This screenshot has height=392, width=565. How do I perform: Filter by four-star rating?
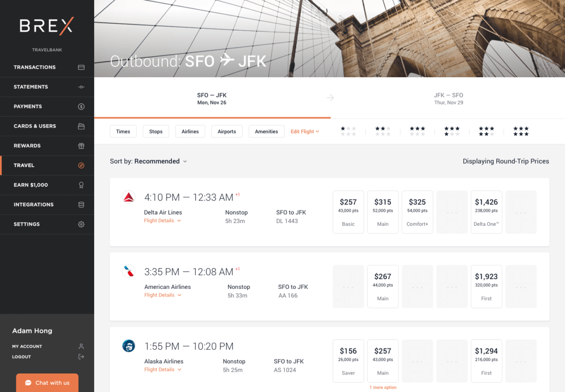(x=452, y=131)
